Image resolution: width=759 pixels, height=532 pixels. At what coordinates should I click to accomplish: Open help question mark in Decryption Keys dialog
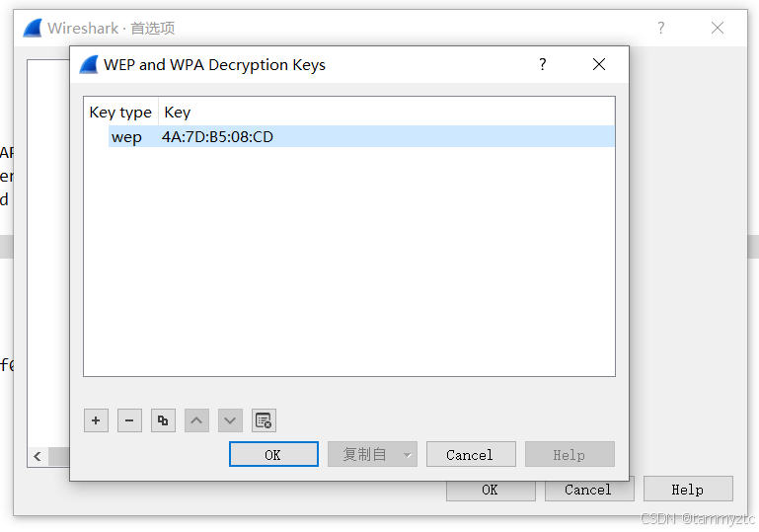[x=543, y=64]
